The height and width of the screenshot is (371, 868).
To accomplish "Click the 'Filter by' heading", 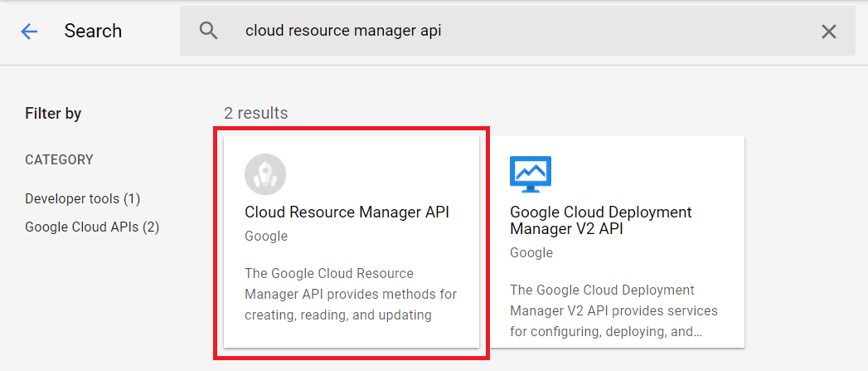I will point(53,114).
